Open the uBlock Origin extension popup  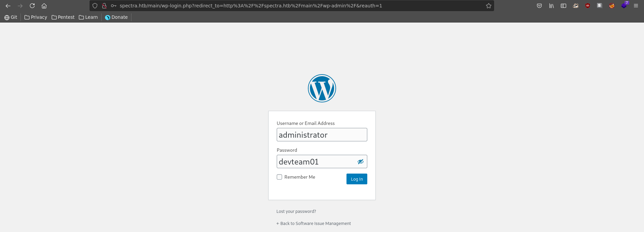click(x=588, y=6)
